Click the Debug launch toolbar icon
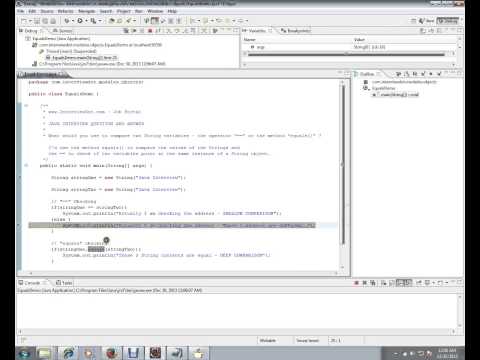This screenshot has height=360, width=480. coord(67,21)
